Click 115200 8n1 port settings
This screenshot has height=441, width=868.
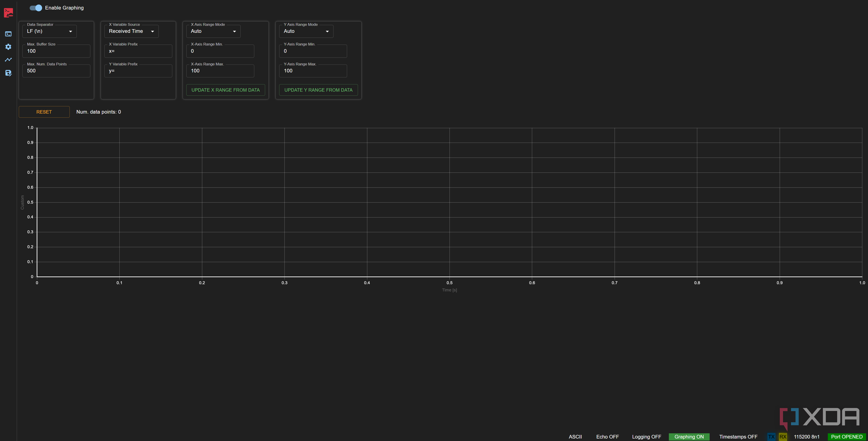click(x=806, y=437)
